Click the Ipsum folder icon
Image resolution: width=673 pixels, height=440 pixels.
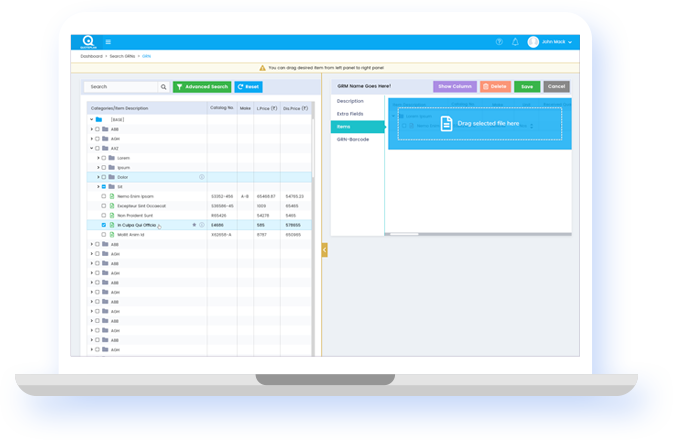(x=112, y=167)
